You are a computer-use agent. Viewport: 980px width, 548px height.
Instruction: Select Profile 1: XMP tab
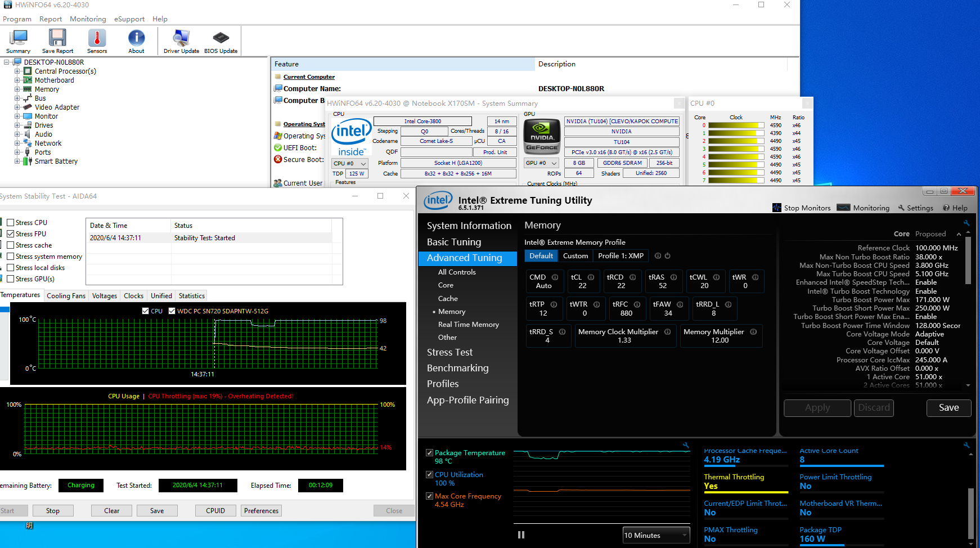(621, 256)
